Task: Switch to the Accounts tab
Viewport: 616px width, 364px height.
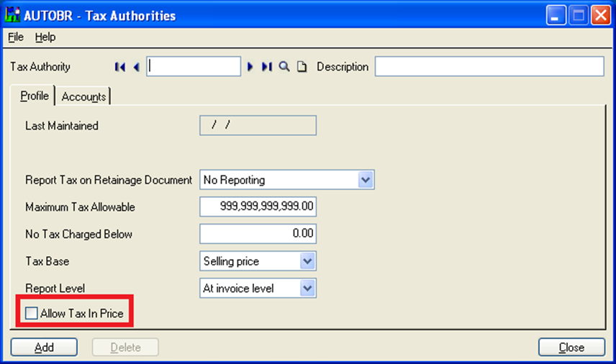Action: (83, 96)
